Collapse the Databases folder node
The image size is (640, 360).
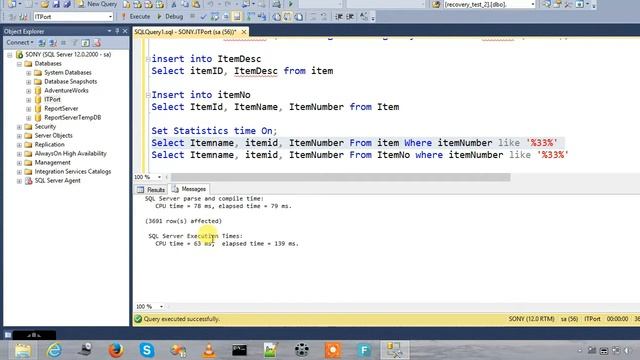[19, 64]
